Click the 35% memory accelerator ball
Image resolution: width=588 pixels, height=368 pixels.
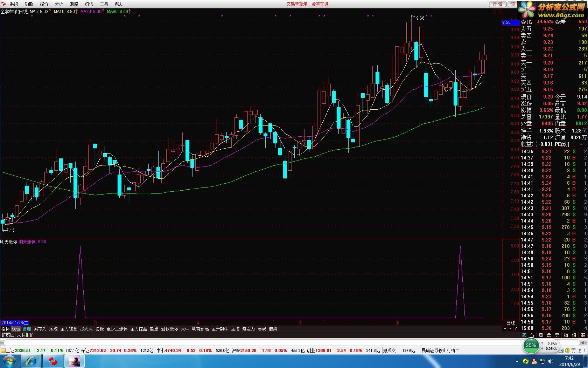531,345
